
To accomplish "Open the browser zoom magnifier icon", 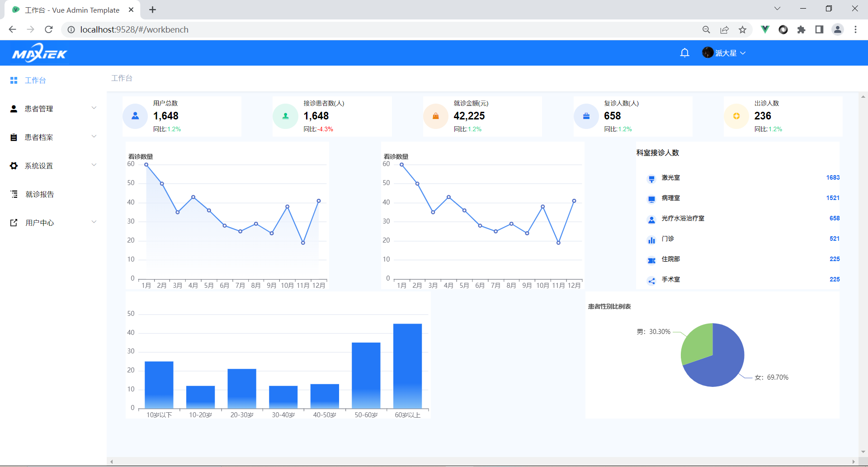I will tap(706, 29).
